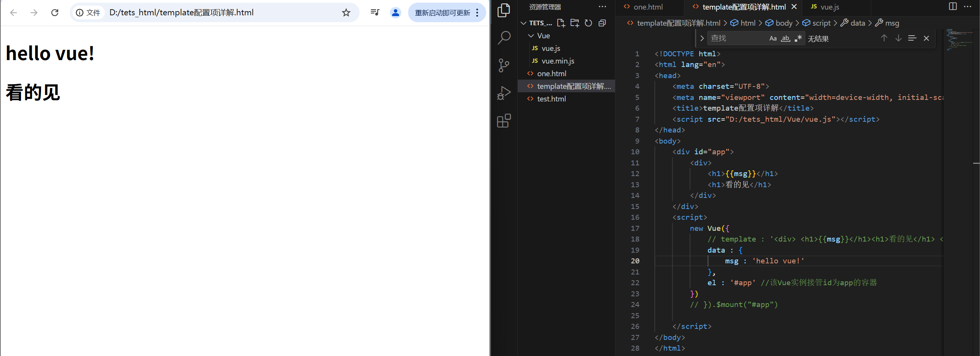Open the browser profile avatar
Screen dimensions: 980x356
click(x=395, y=13)
